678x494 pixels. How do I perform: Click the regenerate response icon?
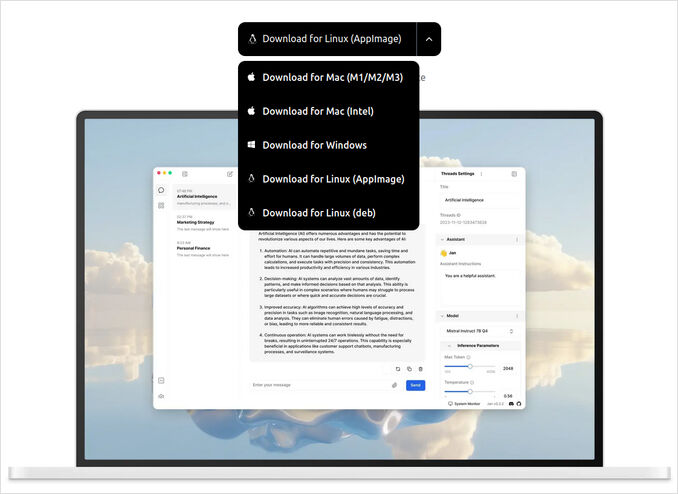tap(398, 369)
